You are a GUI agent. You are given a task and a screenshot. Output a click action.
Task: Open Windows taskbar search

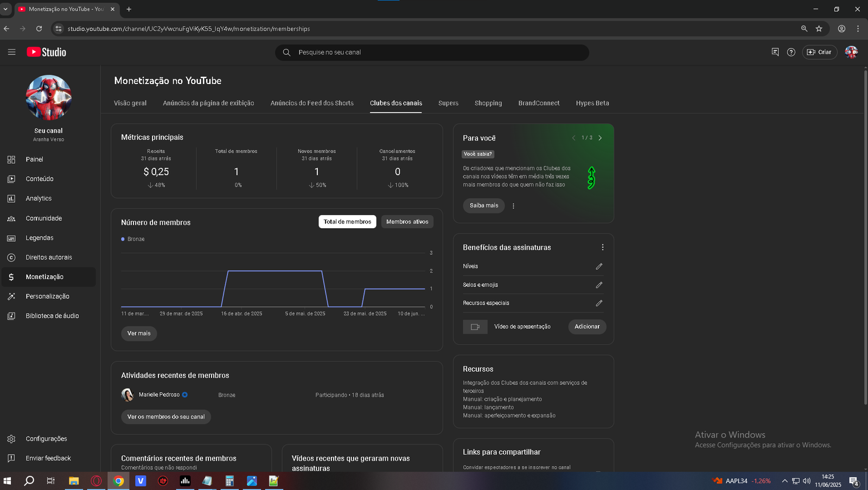pyautogui.click(x=29, y=481)
